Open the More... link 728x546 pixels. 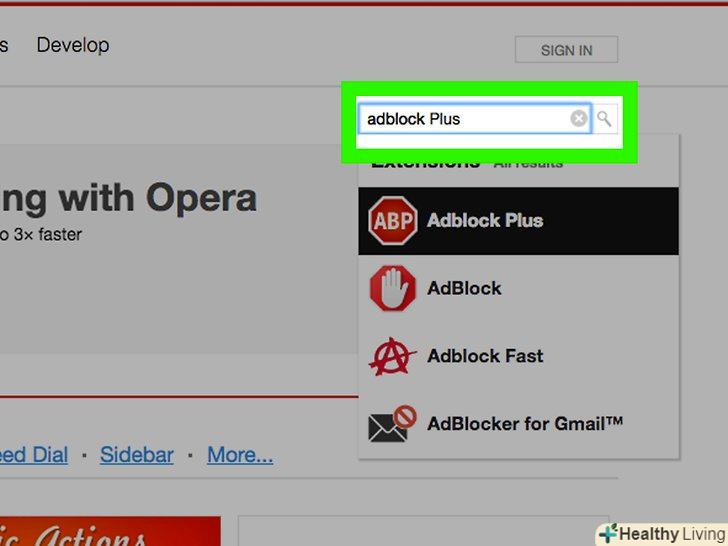point(240,455)
